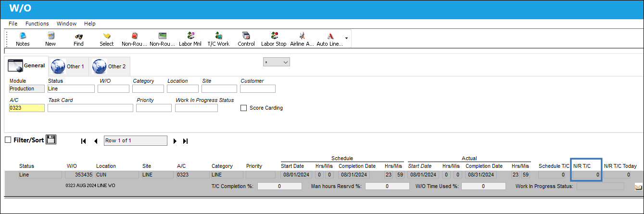Click Work In Progress Status search field
Viewport: 644px width, 214px height.
tap(196, 108)
